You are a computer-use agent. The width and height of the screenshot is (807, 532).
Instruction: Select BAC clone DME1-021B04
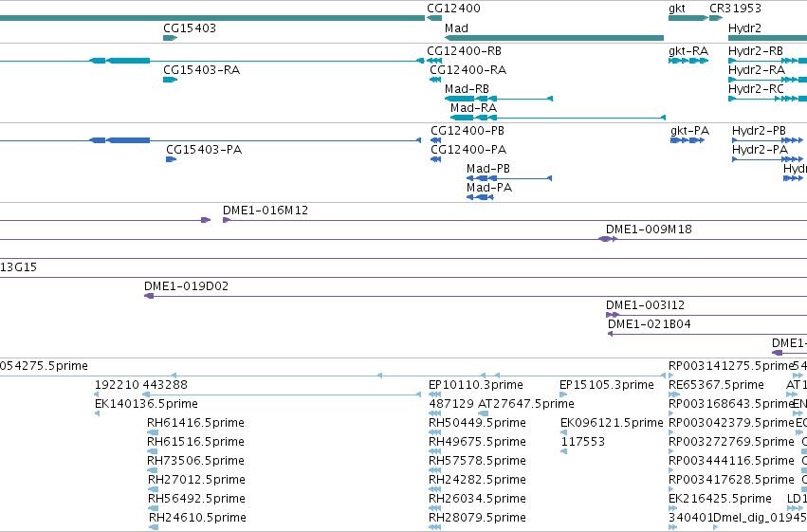[649, 324]
